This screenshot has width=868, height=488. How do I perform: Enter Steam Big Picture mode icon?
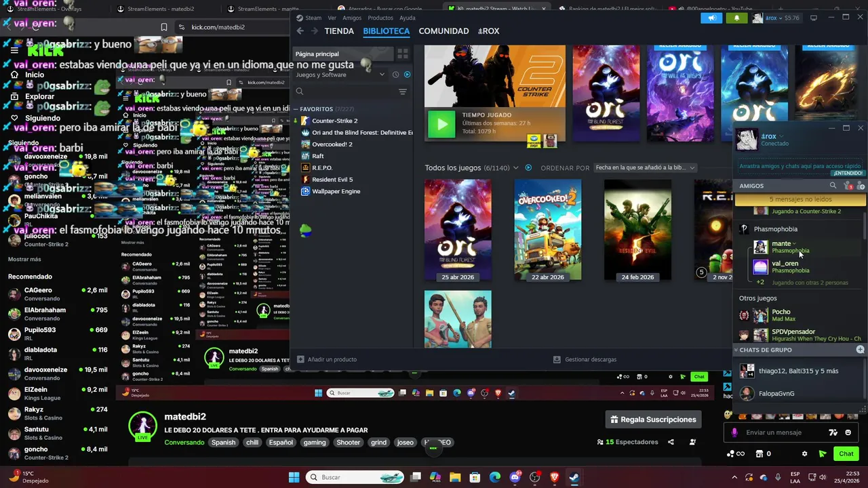pos(814,18)
